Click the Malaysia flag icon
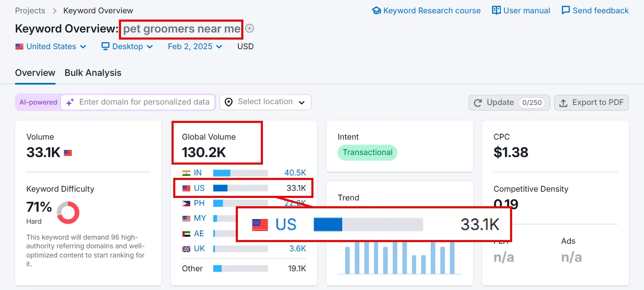The image size is (644, 290). 186,218
